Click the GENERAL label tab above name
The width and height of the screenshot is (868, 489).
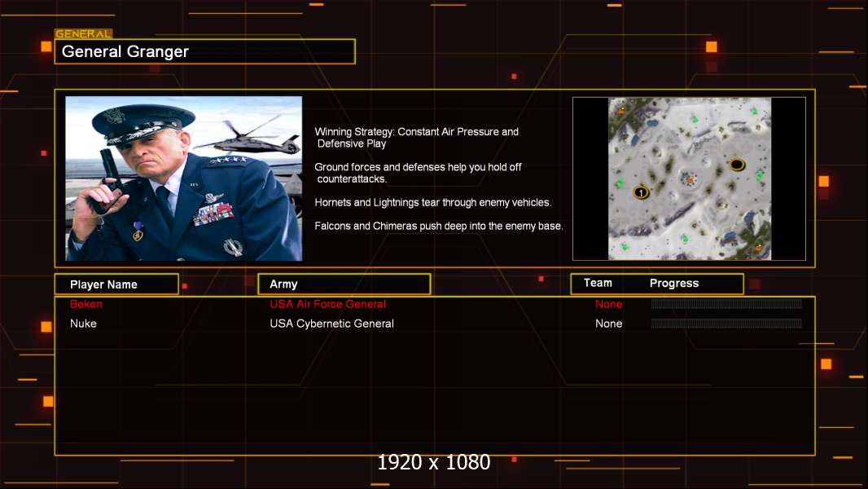tap(83, 34)
